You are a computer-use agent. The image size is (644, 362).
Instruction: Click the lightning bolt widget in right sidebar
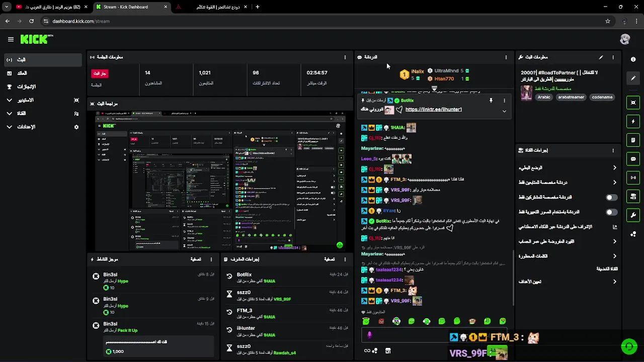point(633,121)
